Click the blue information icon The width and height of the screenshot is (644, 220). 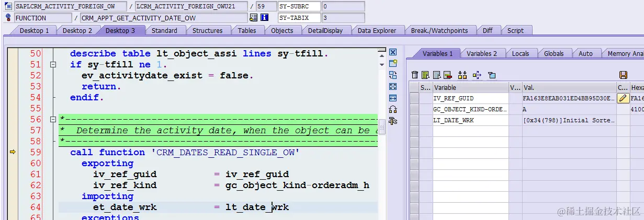[264, 18]
